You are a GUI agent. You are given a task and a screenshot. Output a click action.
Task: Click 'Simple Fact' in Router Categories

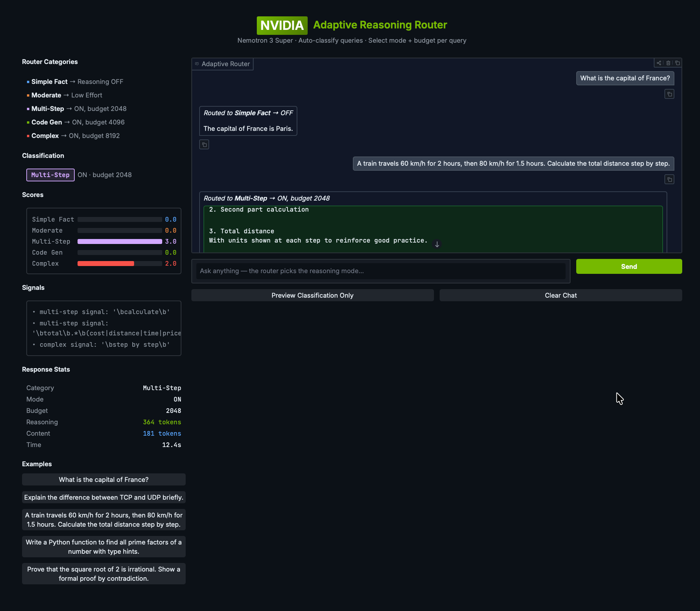(x=49, y=82)
